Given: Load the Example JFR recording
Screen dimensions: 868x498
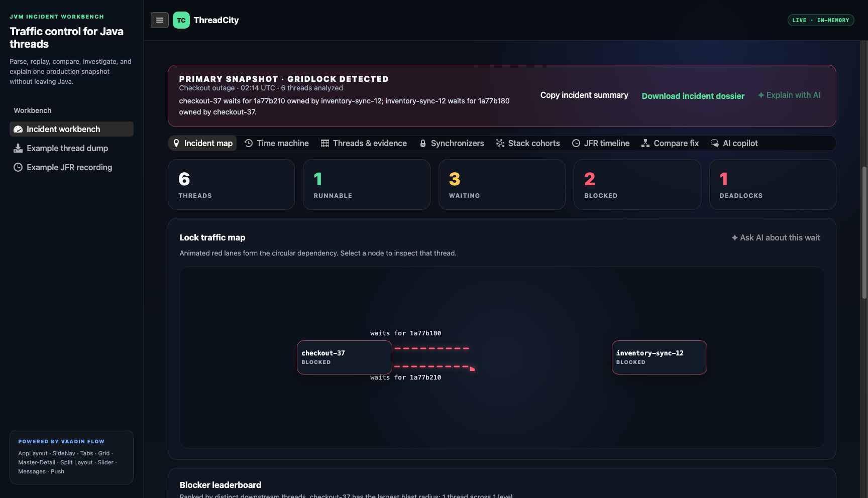Looking at the screenshot, I should pos(71,167).
